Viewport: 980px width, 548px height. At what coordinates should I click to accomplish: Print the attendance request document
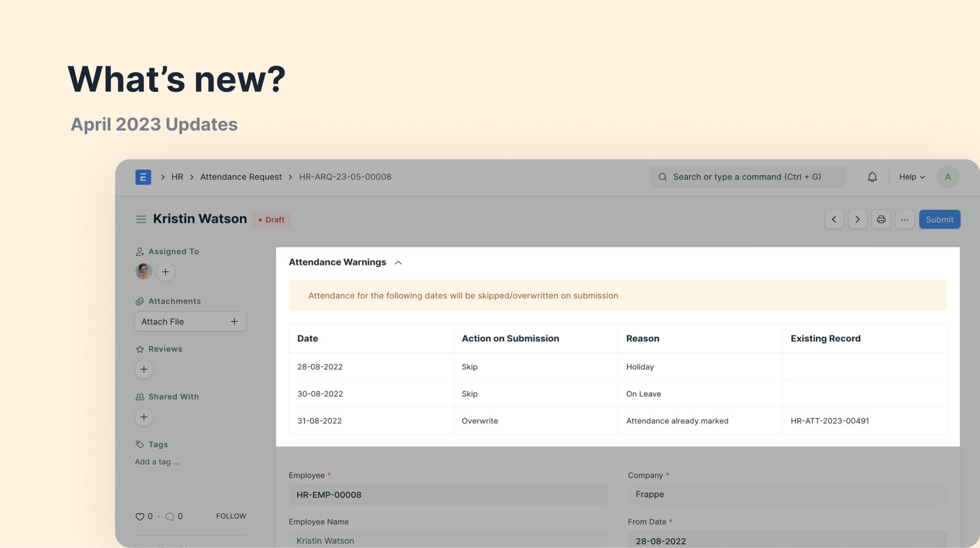(x=881, y=219)
